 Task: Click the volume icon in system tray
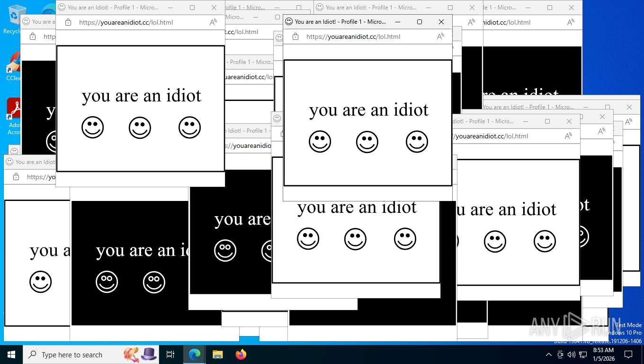572,355
